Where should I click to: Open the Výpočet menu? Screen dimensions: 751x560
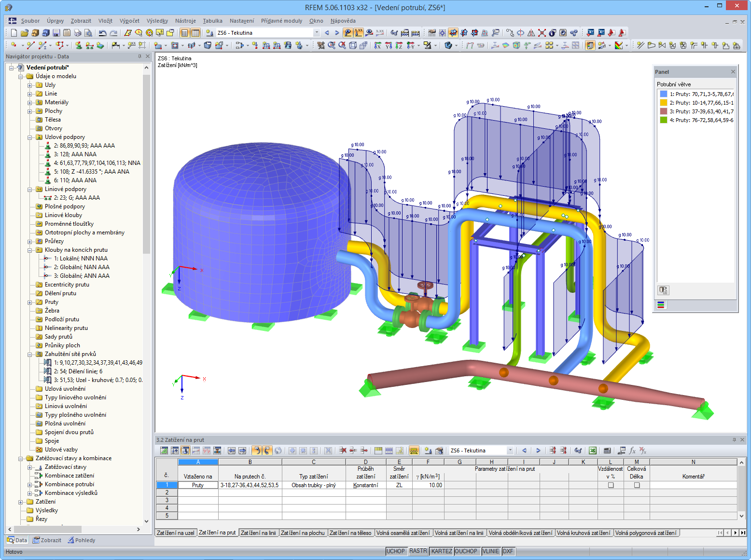click(129, 21)
